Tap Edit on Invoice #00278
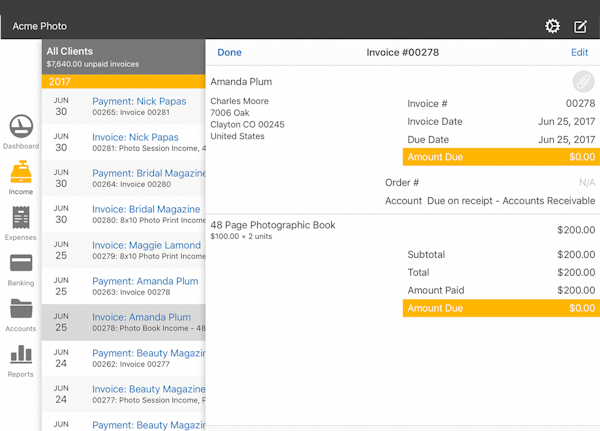This screenshot has height=431, width=600. point(579,52)
